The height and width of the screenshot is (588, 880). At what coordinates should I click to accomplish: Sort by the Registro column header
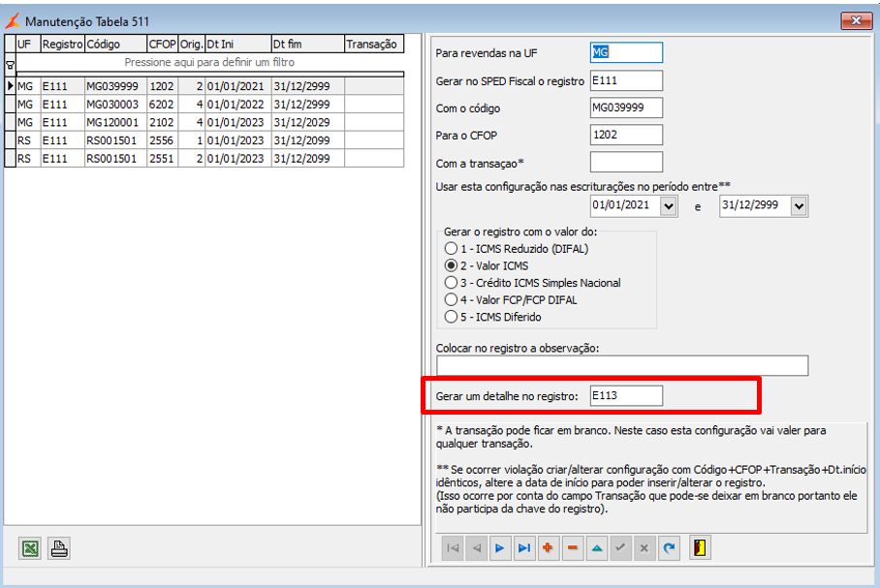(62, 44)
